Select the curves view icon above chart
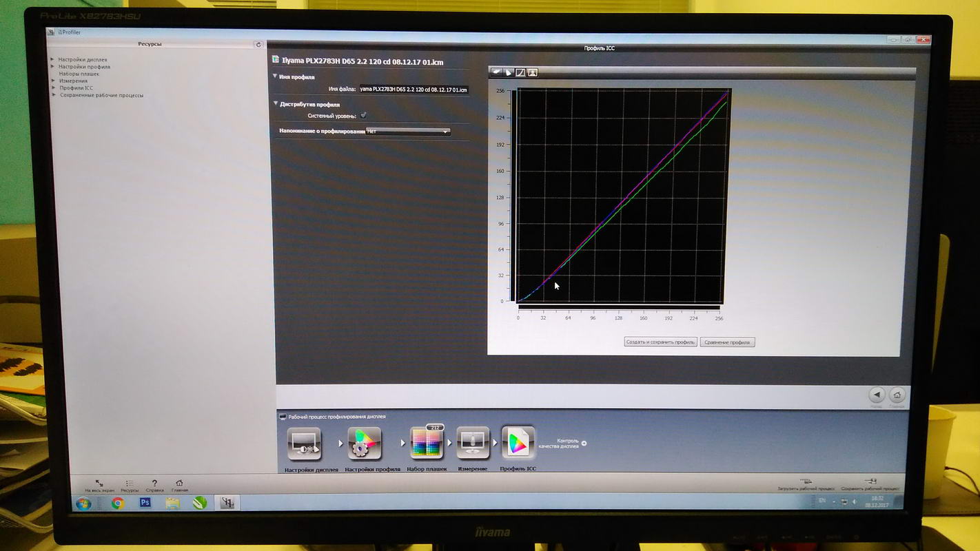This screenshot has width=980, height=551. [520, 72]
